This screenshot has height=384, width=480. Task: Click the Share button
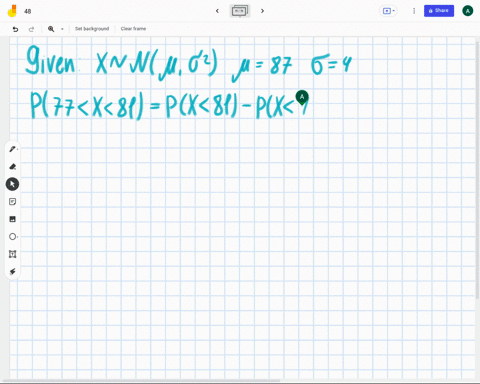point(439,11)
